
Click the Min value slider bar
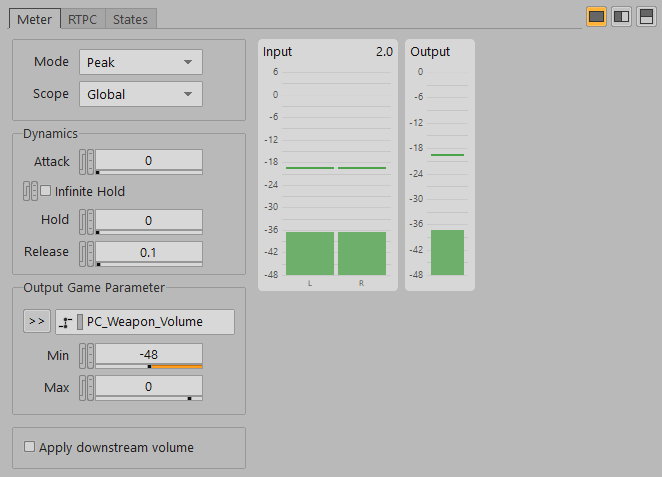coord(149,367)
